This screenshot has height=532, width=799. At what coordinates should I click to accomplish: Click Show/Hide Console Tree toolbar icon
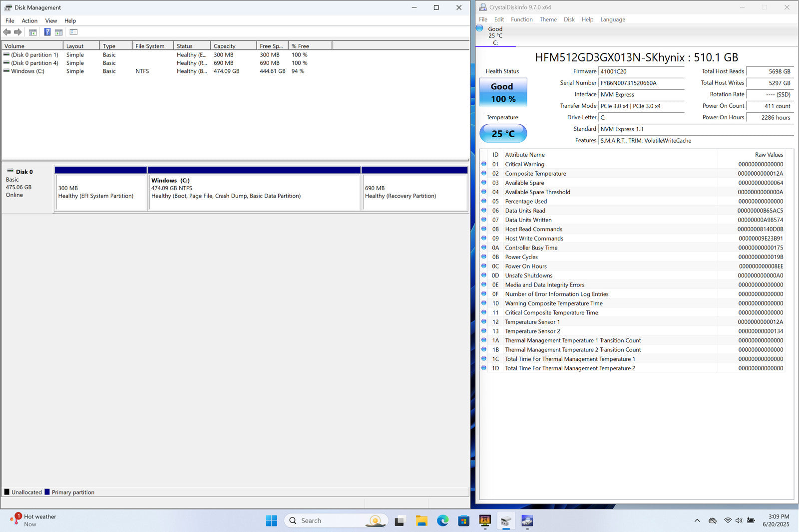(x=33, y=32)
